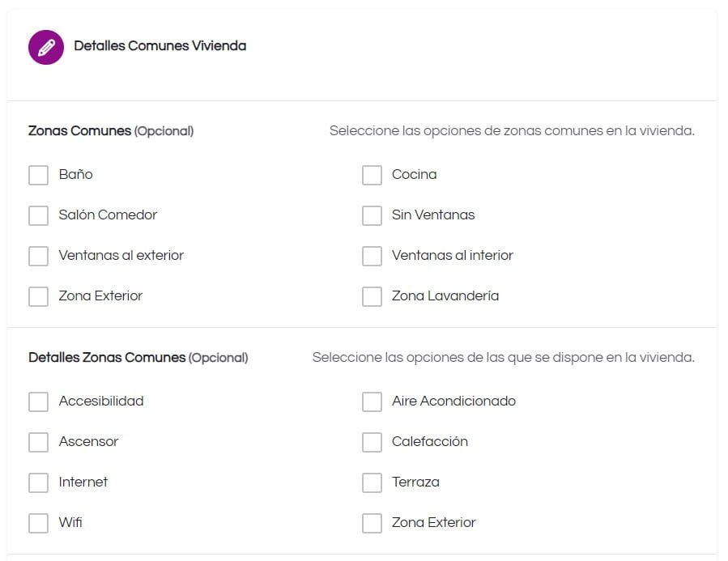Enable the Internet checkbox

[39, 482]
